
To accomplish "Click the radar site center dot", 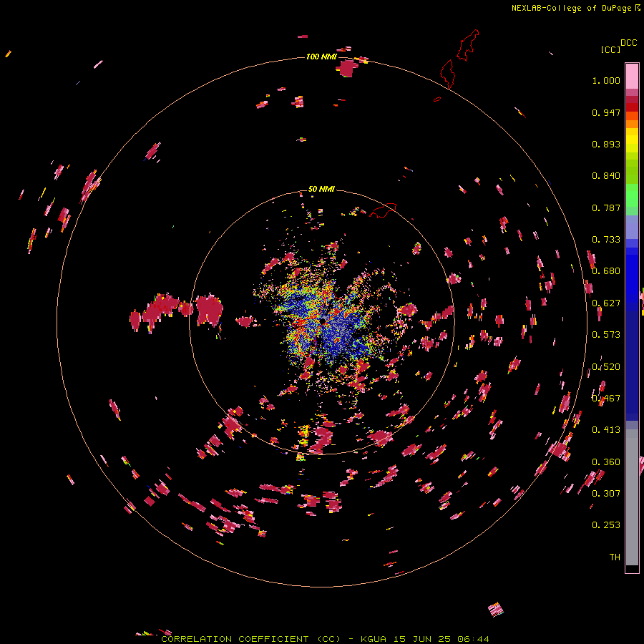I will (323, 320).
